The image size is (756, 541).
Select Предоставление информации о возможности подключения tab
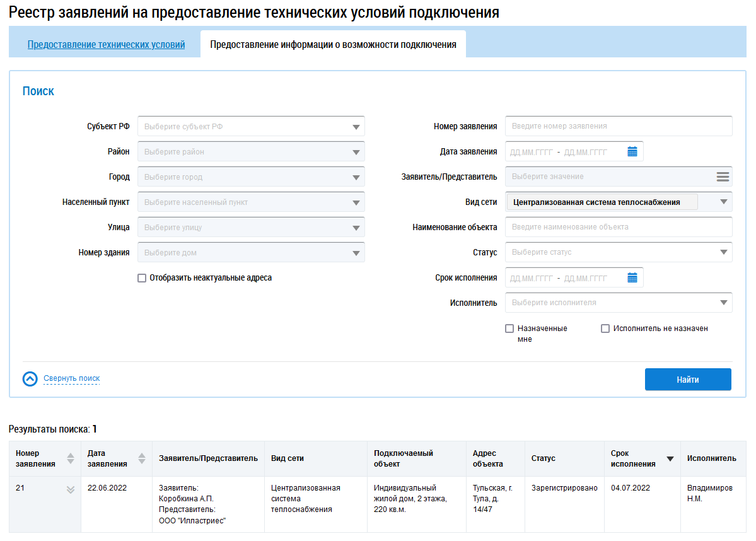(333, 45)
